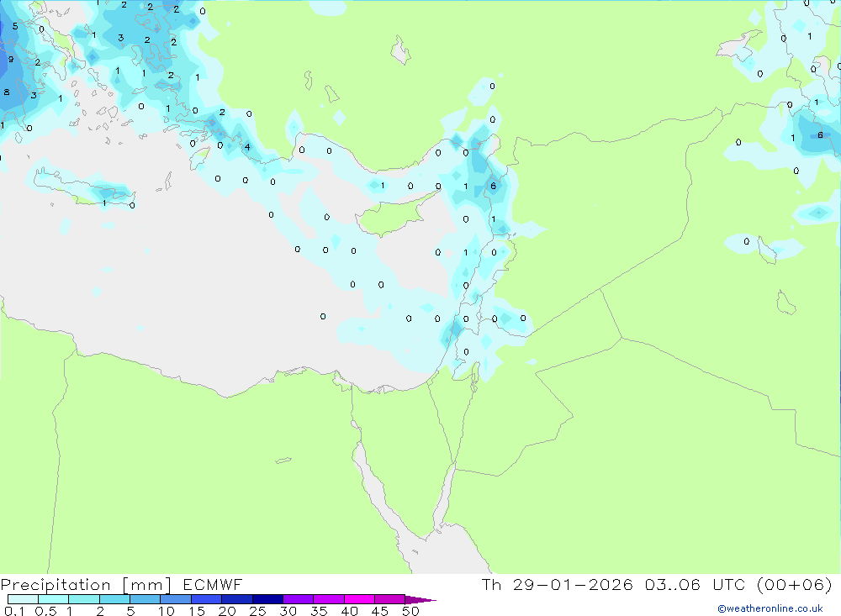Click the "(00+06)" forecast offset text

pos(795,584)
